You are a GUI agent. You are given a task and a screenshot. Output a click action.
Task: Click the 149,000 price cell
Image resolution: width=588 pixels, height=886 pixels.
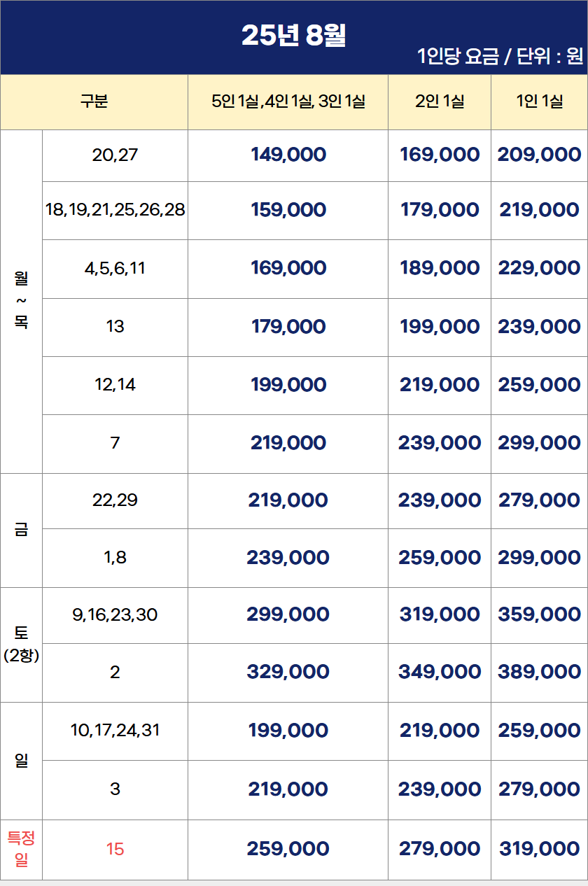click(x=288, y=155)
